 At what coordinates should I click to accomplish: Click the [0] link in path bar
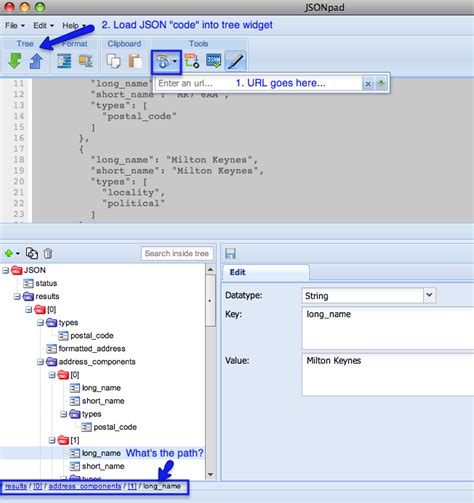click(38, 486)
